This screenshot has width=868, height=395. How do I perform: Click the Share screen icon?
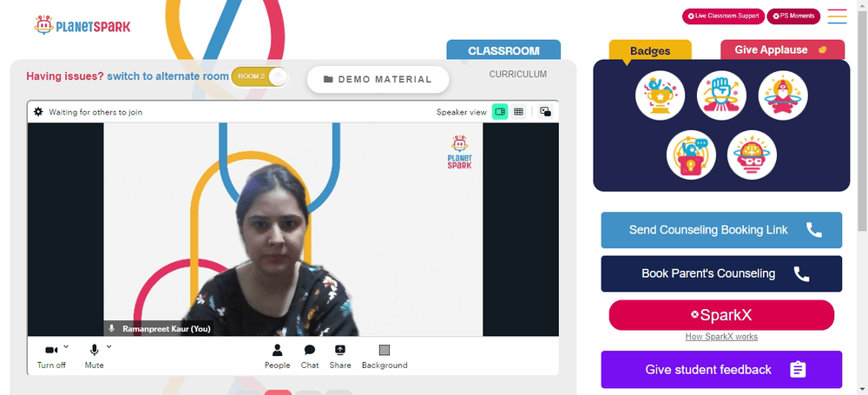[x=340, y=350]
